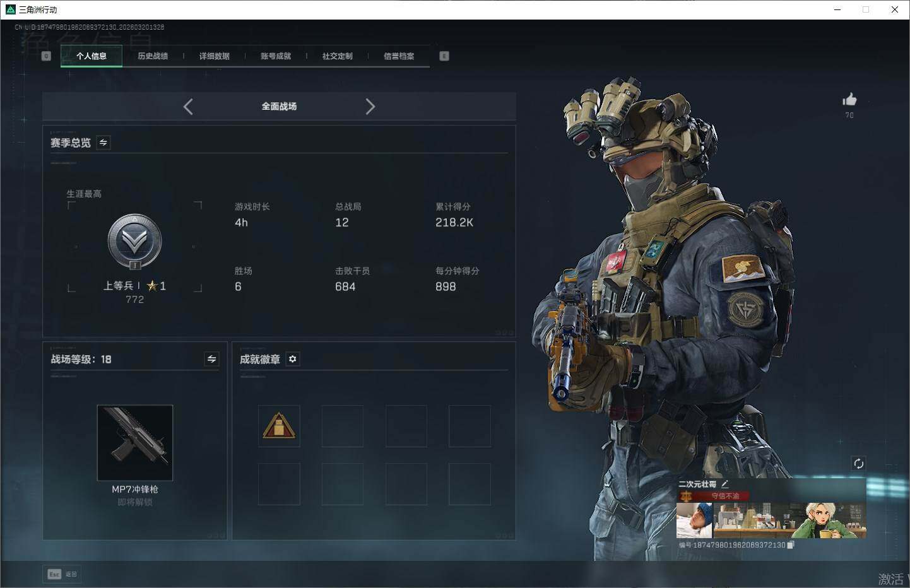Viewport: 910px width, 588px height.
Task: Click the 战场等级: 18 heading
Action: coord(81,360)
